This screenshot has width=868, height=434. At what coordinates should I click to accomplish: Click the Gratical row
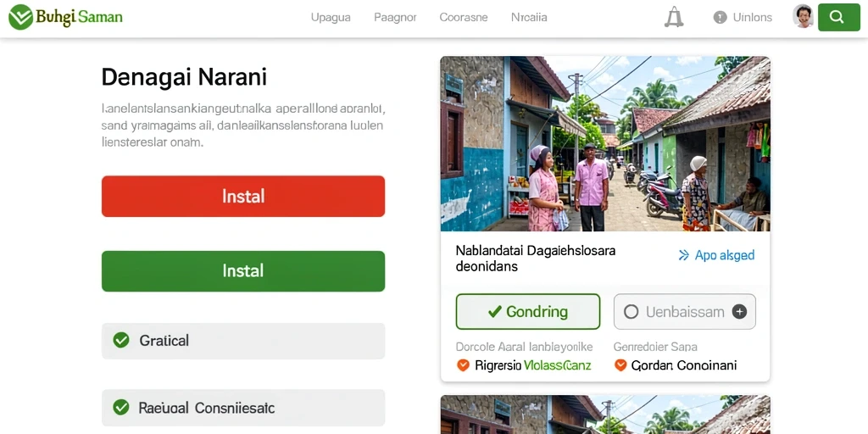[x=243, y=341]
